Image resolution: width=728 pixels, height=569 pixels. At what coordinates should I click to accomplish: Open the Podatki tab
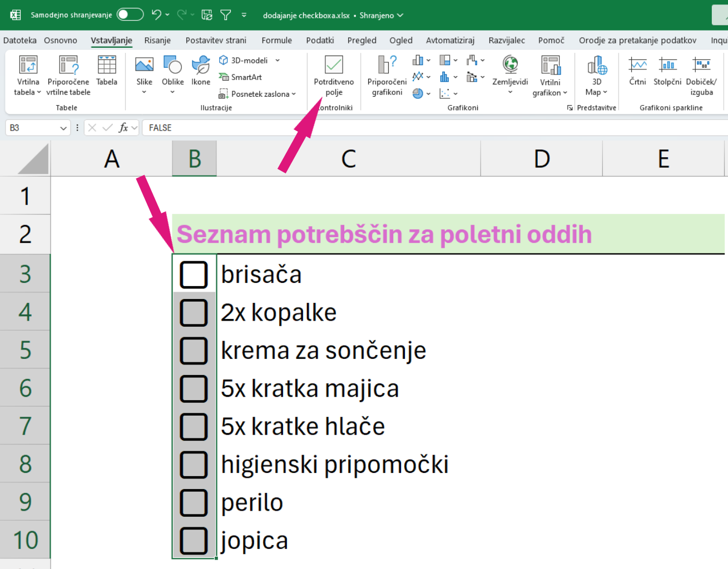click(x=320, y=40)
